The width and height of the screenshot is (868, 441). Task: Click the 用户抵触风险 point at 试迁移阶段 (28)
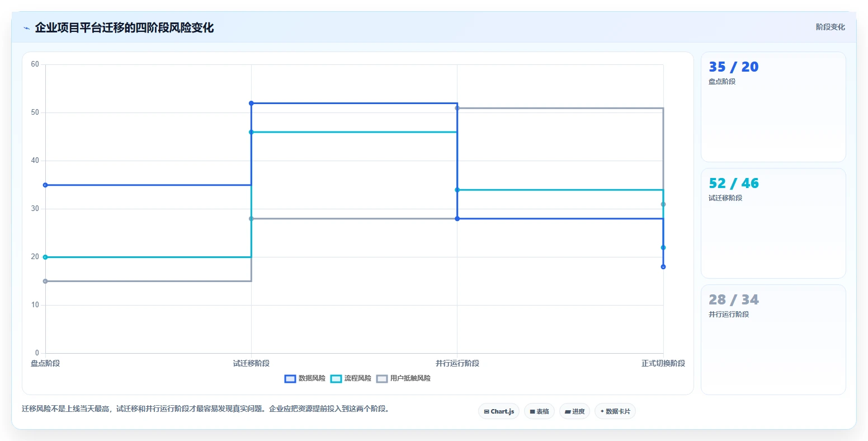pos(251,219)
